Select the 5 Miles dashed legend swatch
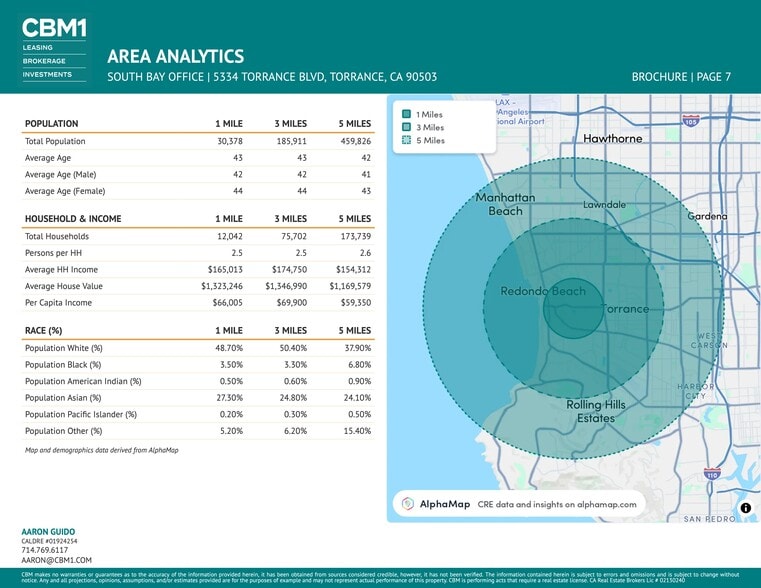 [x=406, y=141]
